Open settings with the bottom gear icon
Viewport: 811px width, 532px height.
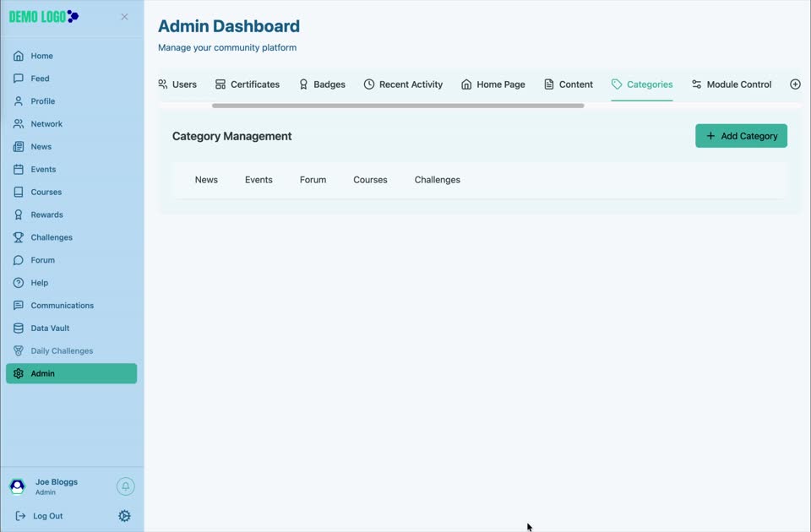click(124, 516)
